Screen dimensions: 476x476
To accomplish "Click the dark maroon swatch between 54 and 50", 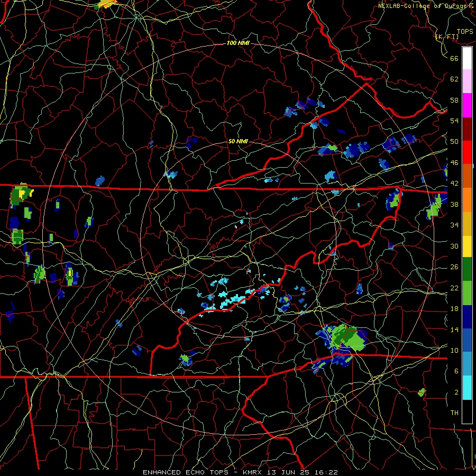I will (467, 129).
